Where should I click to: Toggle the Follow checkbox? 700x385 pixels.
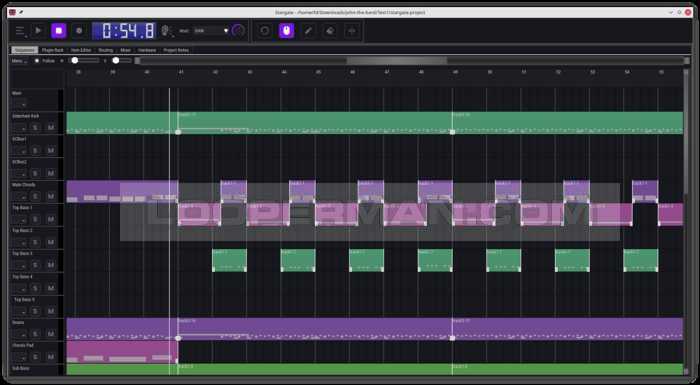45,61
